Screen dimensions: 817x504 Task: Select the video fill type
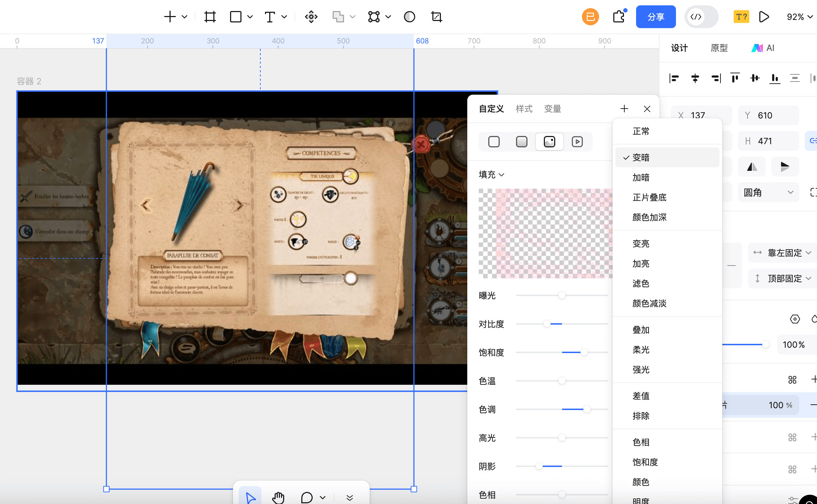pos(577,142)
